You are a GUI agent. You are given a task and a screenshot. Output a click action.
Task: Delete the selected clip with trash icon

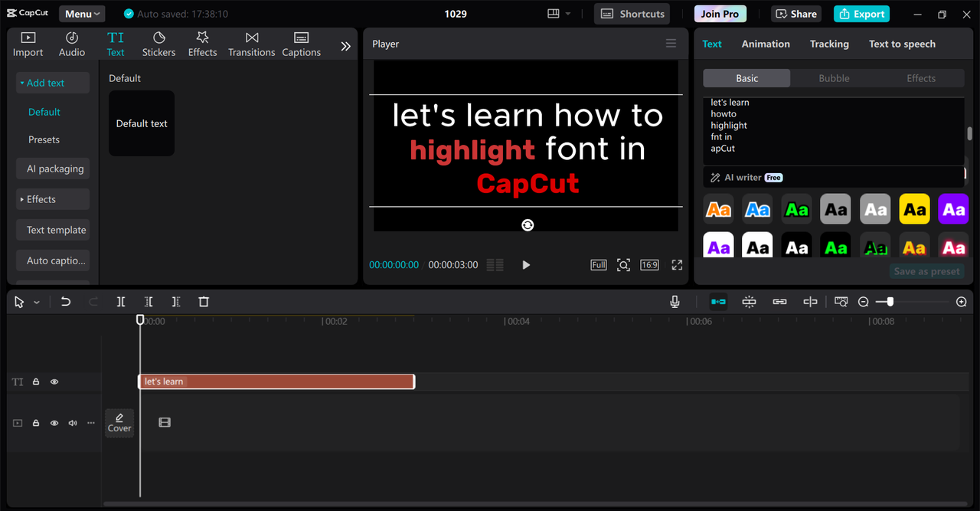[x=204, y=302]
